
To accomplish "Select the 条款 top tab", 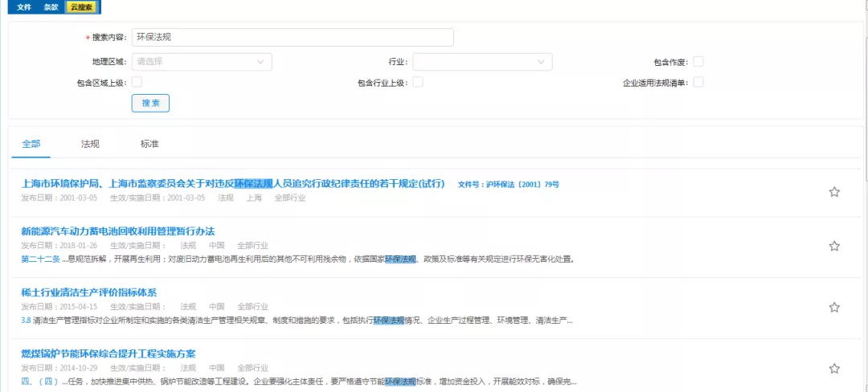I will point(51,6).
